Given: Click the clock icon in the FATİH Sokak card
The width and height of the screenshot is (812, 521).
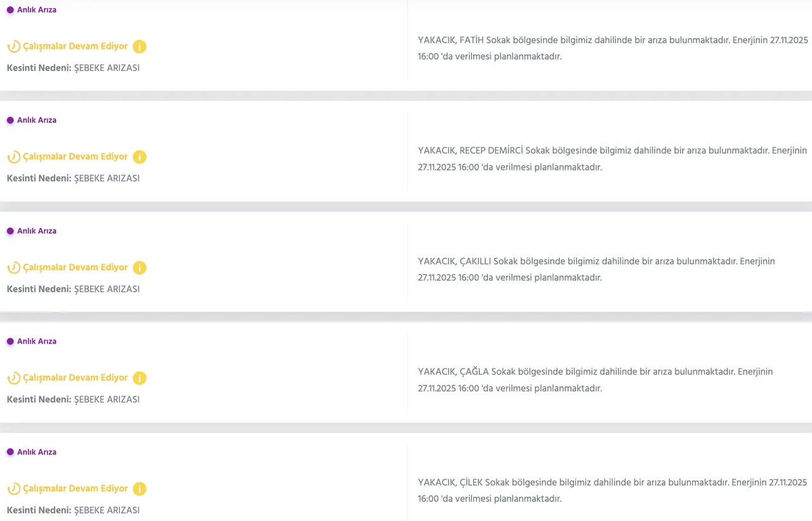Looking at the screenshot, I should tap(13, 46).
